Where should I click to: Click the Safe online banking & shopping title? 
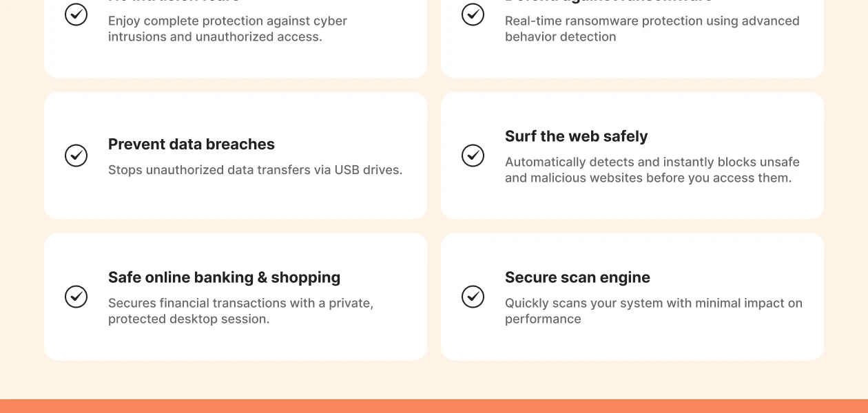coord(224,277)
